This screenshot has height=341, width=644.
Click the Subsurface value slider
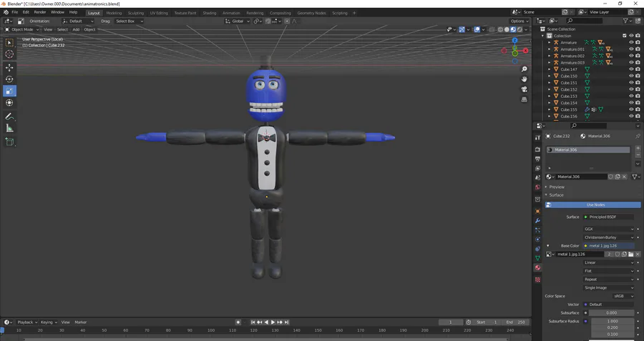613,313
